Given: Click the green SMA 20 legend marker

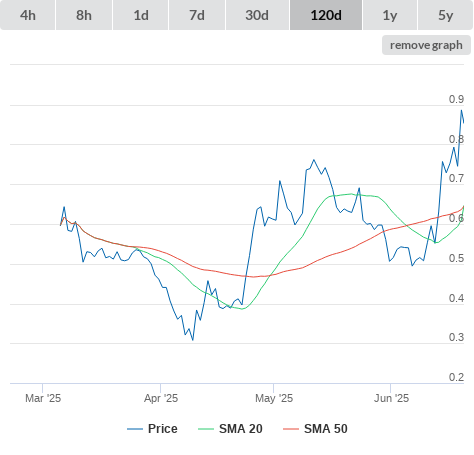Looking at the screenshot, I should tap(206, 429).
